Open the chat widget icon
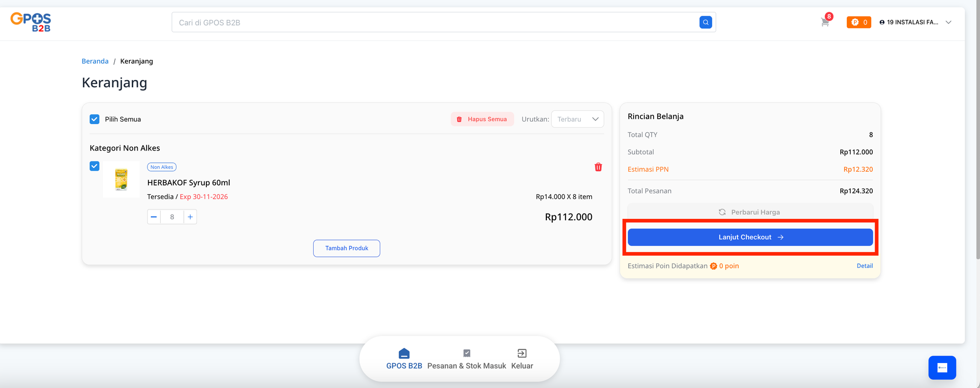Image resolution: width=980 pixels, height=388 pixels. tap(942, 367)
